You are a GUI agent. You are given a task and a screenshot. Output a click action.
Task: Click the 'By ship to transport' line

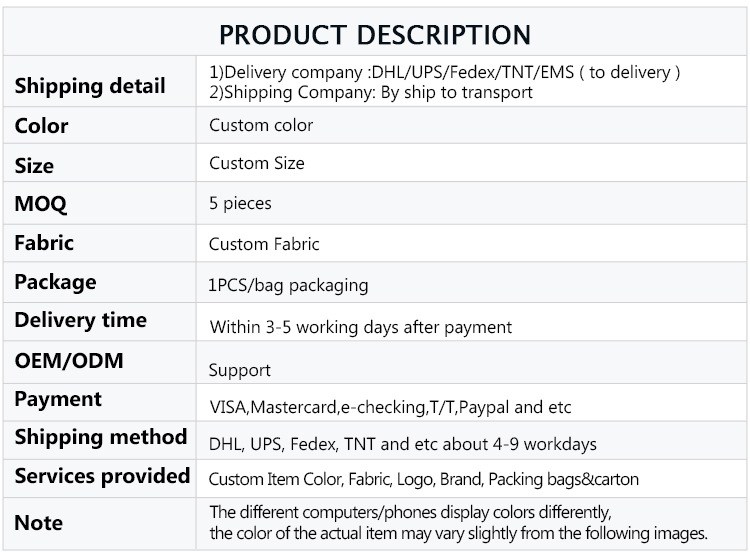pyautogui.click(x=370, y=92)
